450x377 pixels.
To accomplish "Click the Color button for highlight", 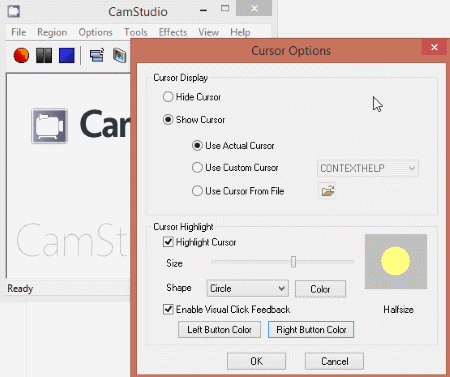I will point(320,289).
